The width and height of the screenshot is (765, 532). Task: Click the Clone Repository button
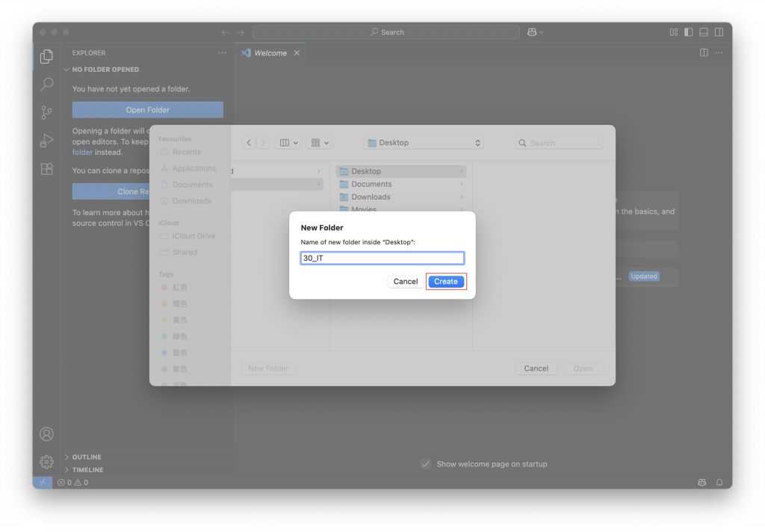click(111, 191)
